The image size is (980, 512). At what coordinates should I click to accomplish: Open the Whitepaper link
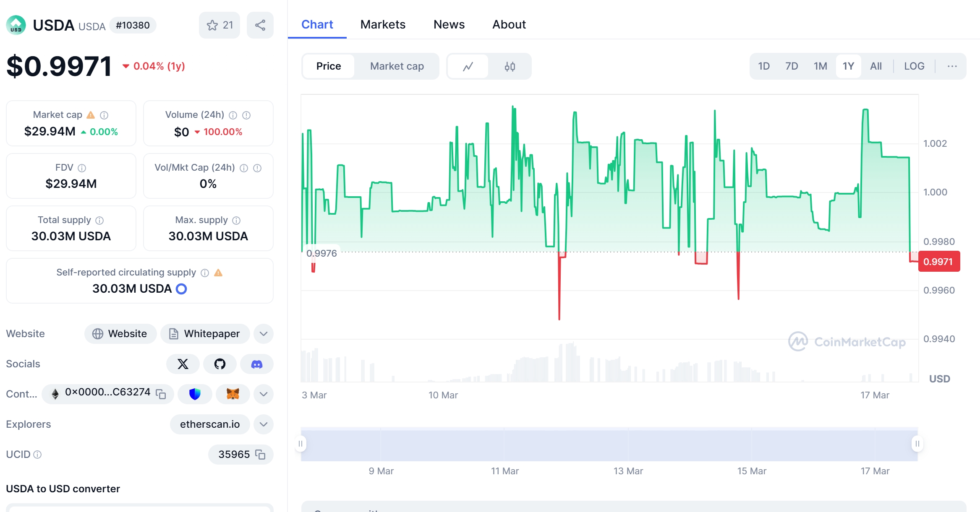coord(205,334)
